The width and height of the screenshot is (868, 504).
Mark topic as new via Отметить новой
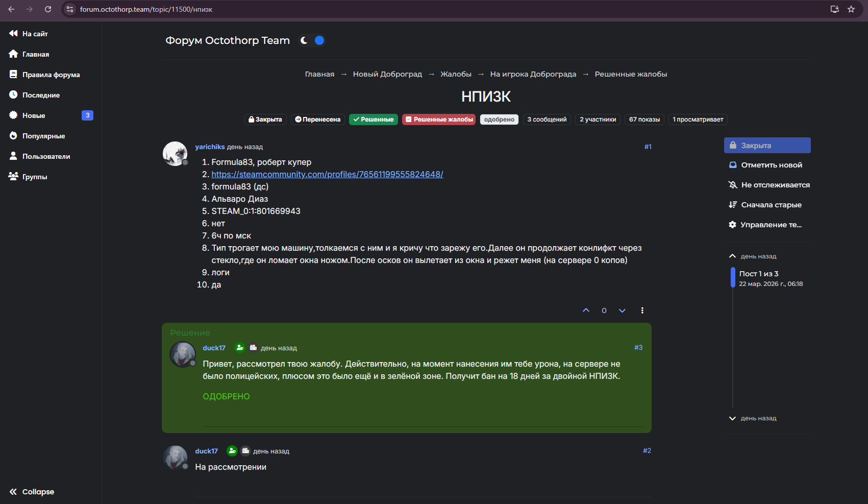(766, 165)
